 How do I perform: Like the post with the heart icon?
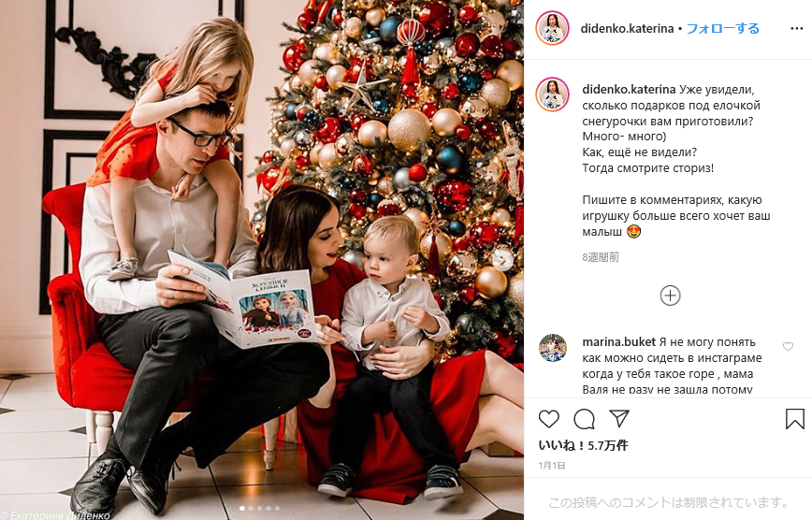tap(549, 418)
